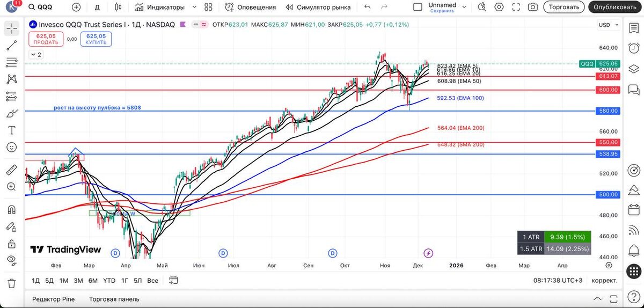Click the Торговать button
Screen dimensions: 644x308
click(x=564, y=7)
